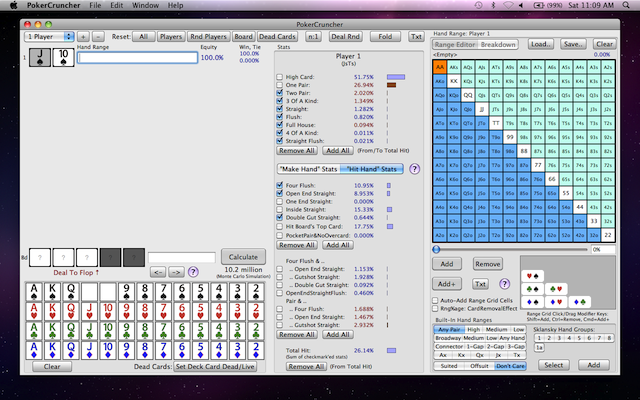
Task: Pick the 7 of clubs deck card
Action: 163,331
